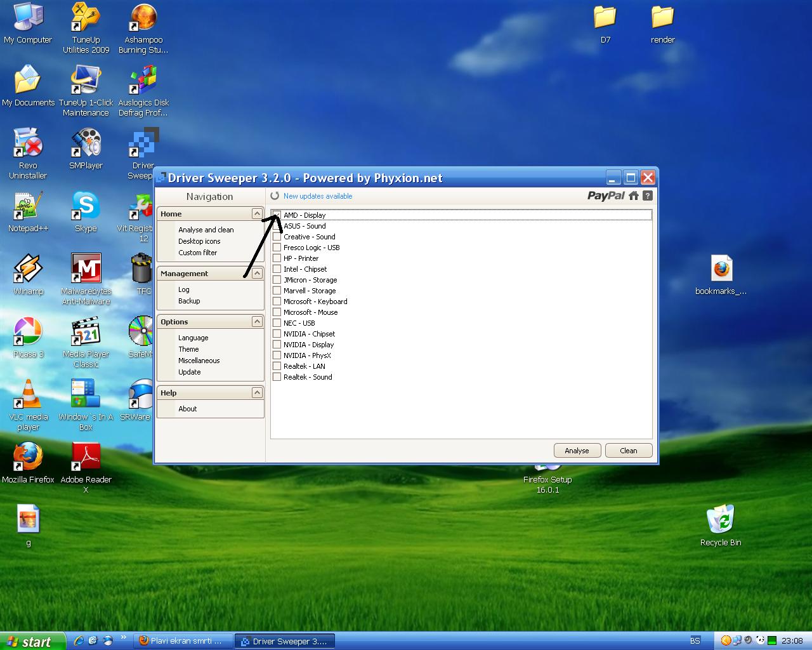812x650 pixels.
Task: Select the My Documents desktop icon
Action: tap(28, 86)
